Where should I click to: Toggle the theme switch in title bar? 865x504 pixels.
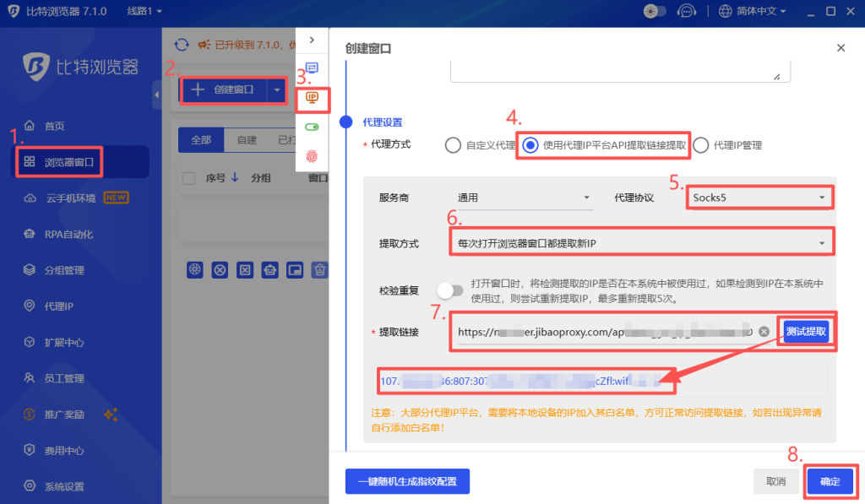pos(655,11)
